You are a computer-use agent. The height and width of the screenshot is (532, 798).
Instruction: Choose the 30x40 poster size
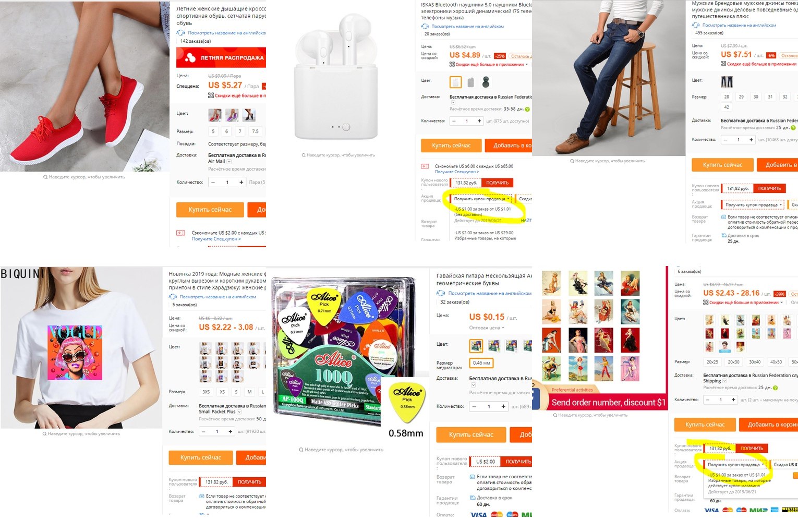tap(755, 361)
